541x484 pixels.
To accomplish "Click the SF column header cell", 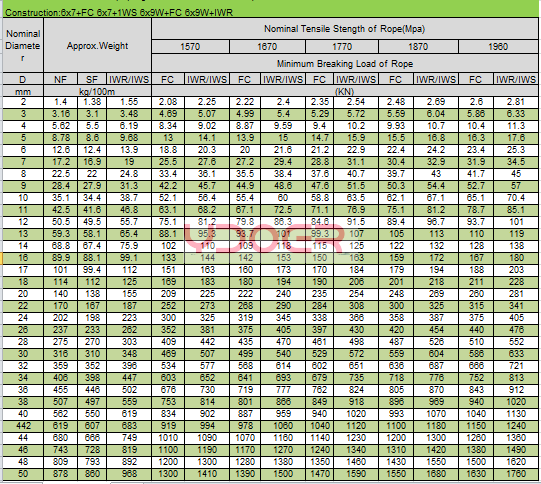I will (x=92, y=79).
